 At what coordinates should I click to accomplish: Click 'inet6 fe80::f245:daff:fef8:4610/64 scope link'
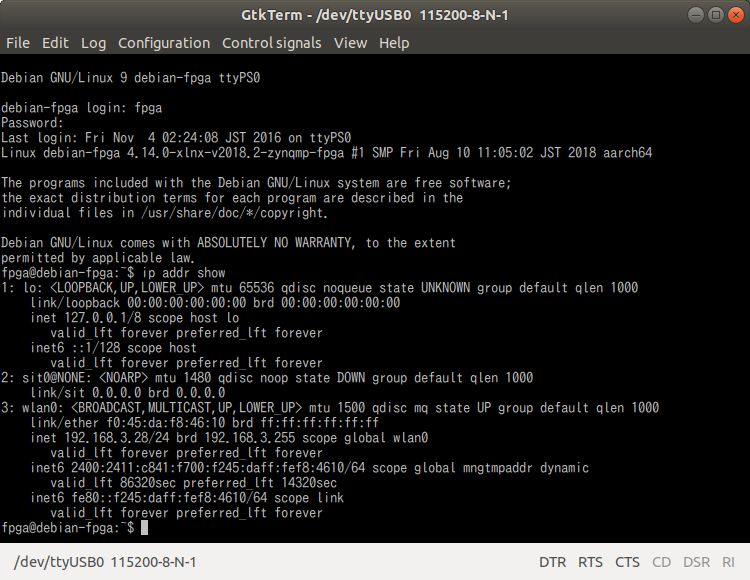point(187,498)
